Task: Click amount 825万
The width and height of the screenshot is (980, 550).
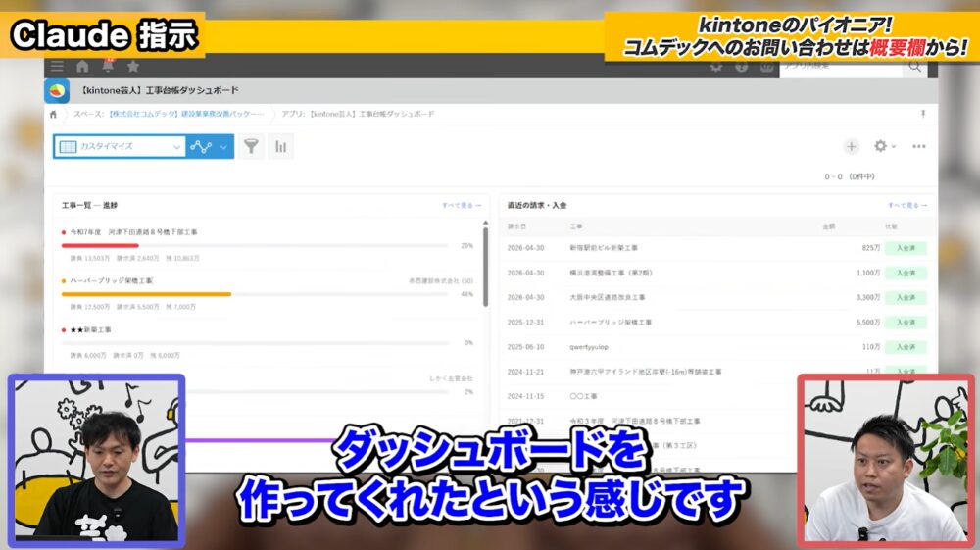Action: coord(870,248)
